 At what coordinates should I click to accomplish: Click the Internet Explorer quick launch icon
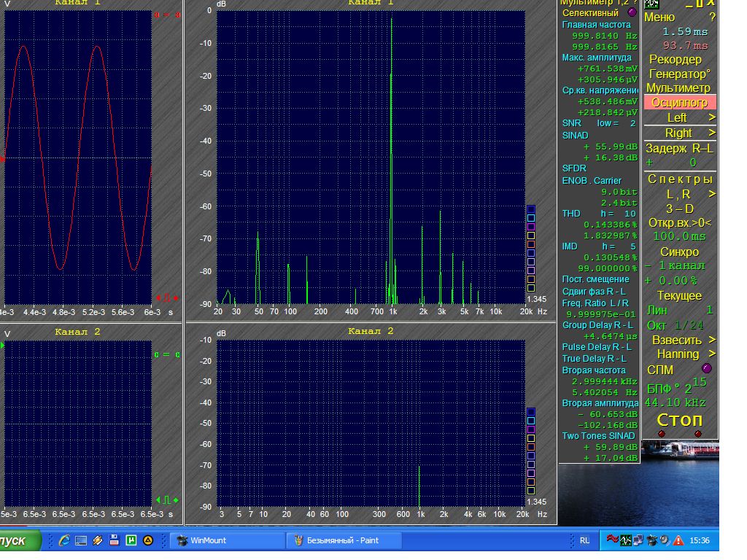(64, 540)
